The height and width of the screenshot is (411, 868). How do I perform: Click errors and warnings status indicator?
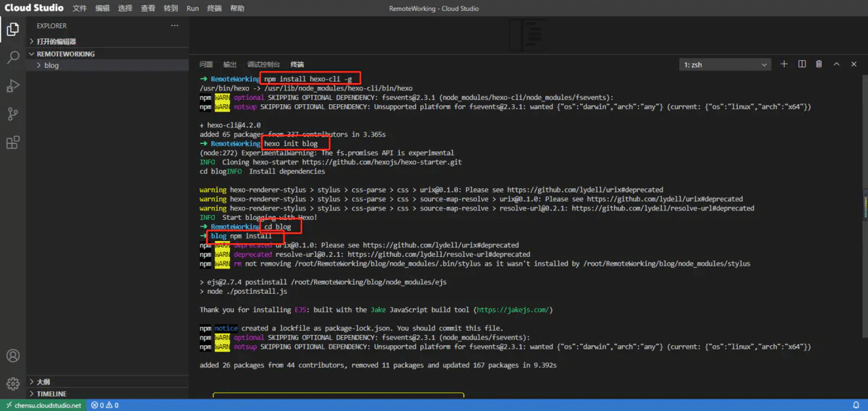click(x=105, y=405)
